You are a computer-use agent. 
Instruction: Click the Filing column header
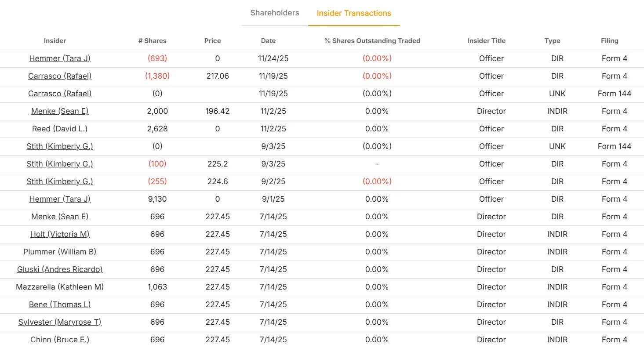pos(609,40)
